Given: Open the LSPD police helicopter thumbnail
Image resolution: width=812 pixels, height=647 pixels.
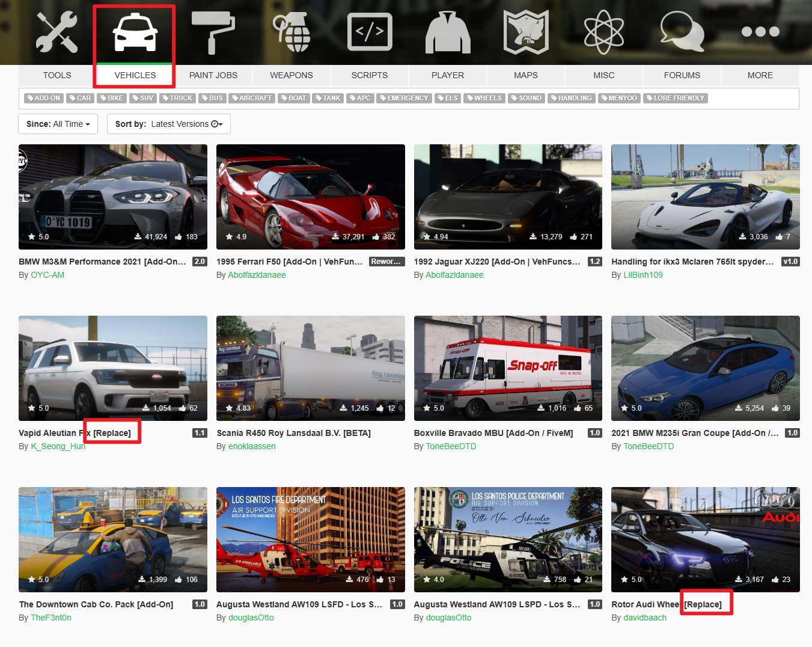Looking at the screenshot, I should pos(508,539).
